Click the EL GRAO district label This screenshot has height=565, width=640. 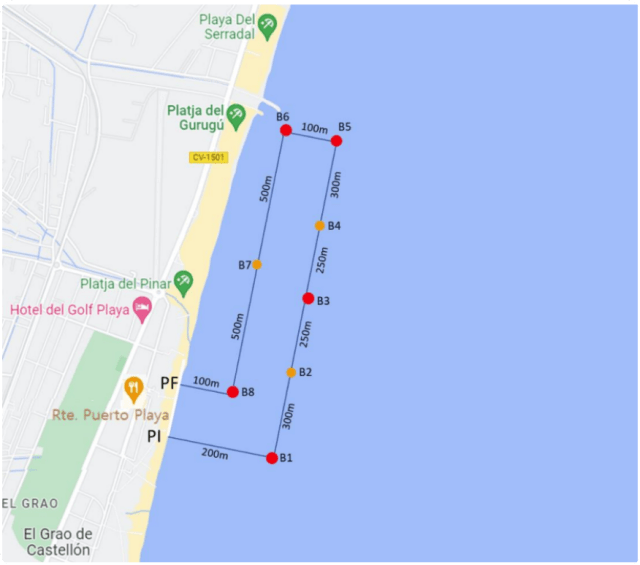[x=30, y=503]
